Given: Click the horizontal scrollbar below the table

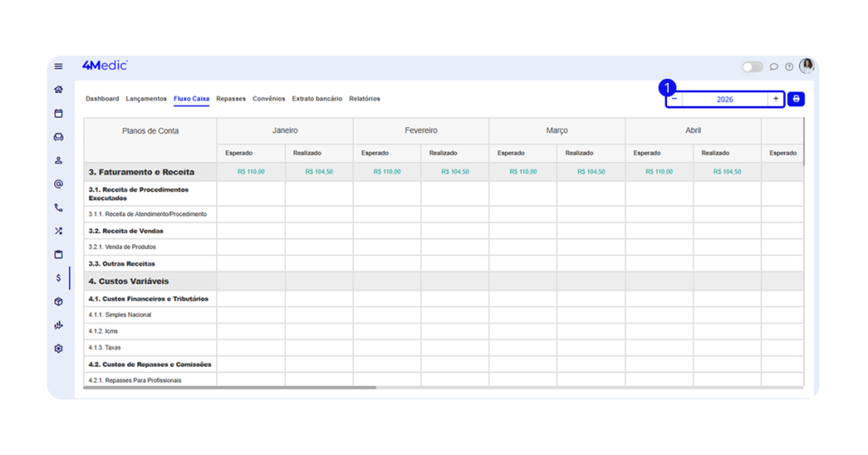Looking at the screenshot, I should (x=231, y=387).
